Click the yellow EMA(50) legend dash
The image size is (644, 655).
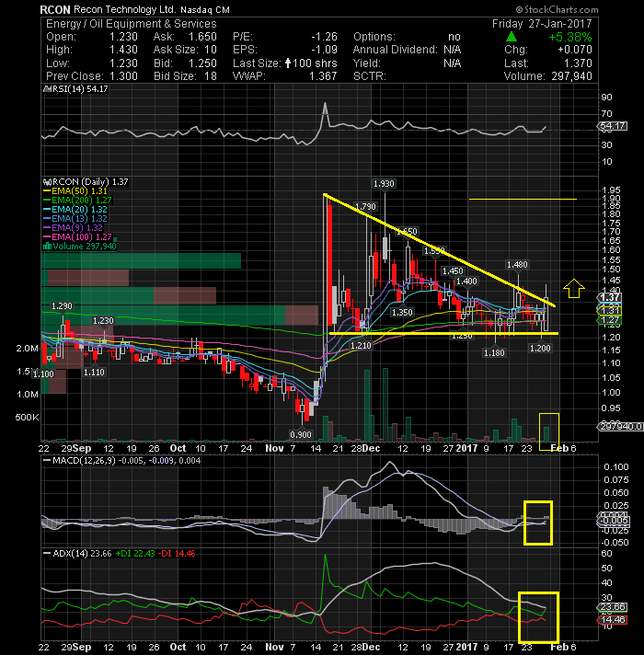(47, 191)
